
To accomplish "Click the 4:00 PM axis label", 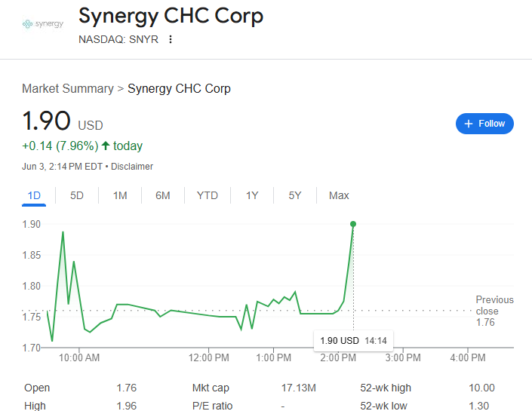I will coord(468,357).
